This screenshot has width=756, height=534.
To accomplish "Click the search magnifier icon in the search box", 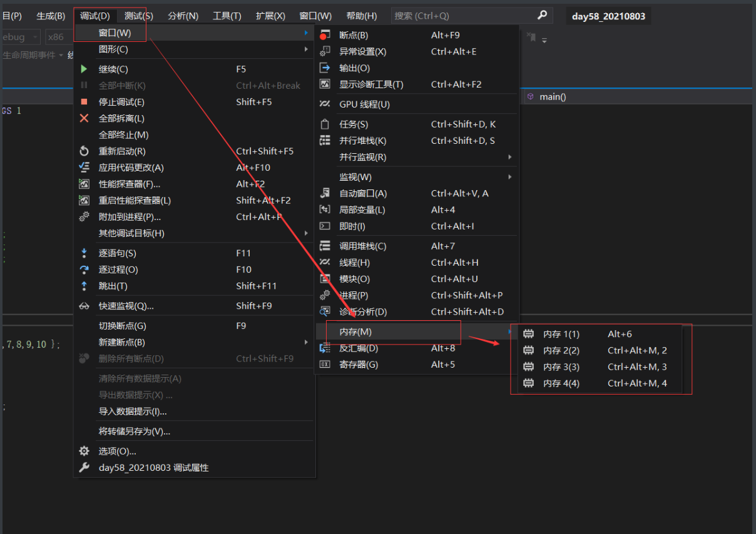I will click(x=542, y=15).
